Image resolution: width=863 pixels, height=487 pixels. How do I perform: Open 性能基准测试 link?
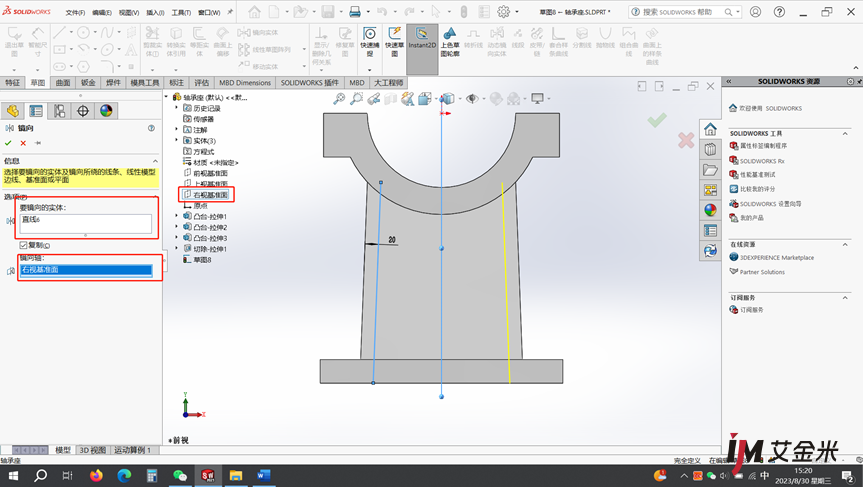pos(757,174)
